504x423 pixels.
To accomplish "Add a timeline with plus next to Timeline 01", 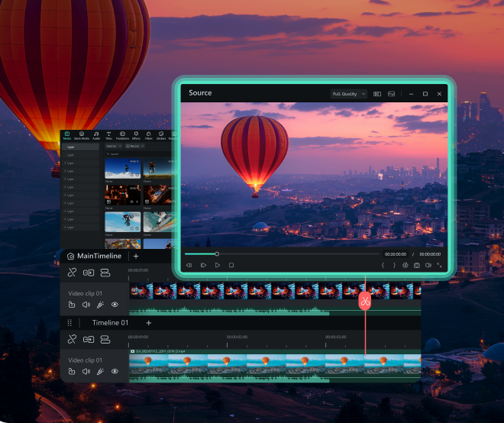I will point(148,323).
